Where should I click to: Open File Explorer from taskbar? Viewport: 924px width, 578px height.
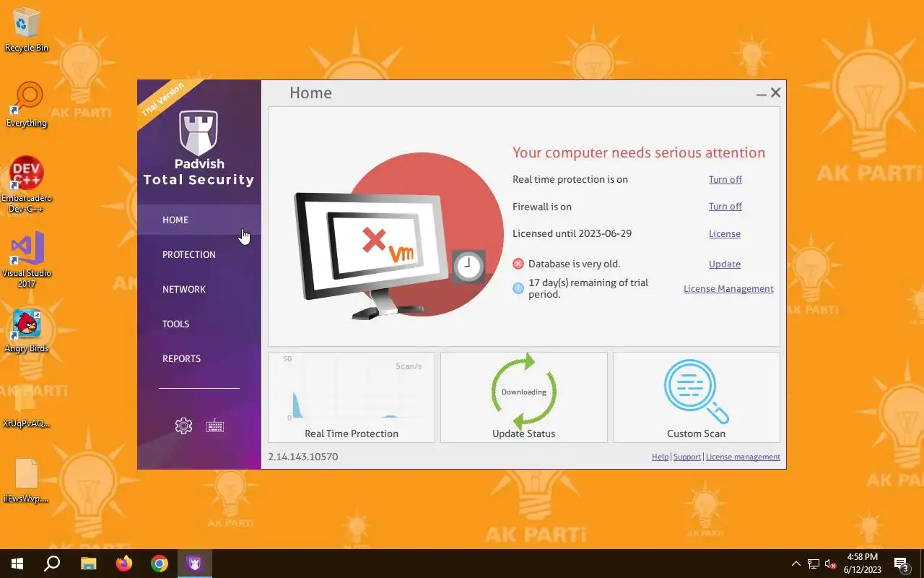[88, 564]
